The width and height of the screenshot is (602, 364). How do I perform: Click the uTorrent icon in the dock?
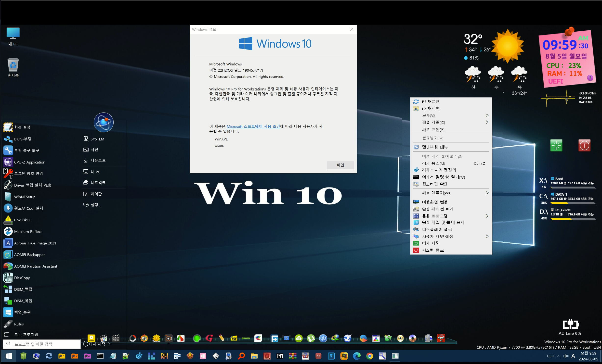coord(311,339)
